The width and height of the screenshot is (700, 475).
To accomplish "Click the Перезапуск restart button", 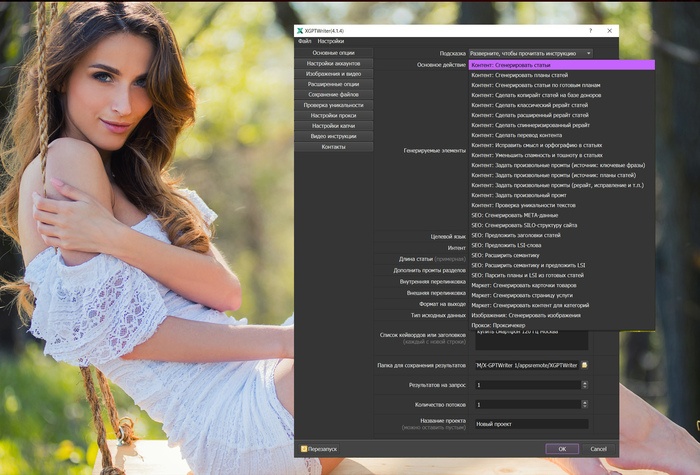I will tap(320, 449).
